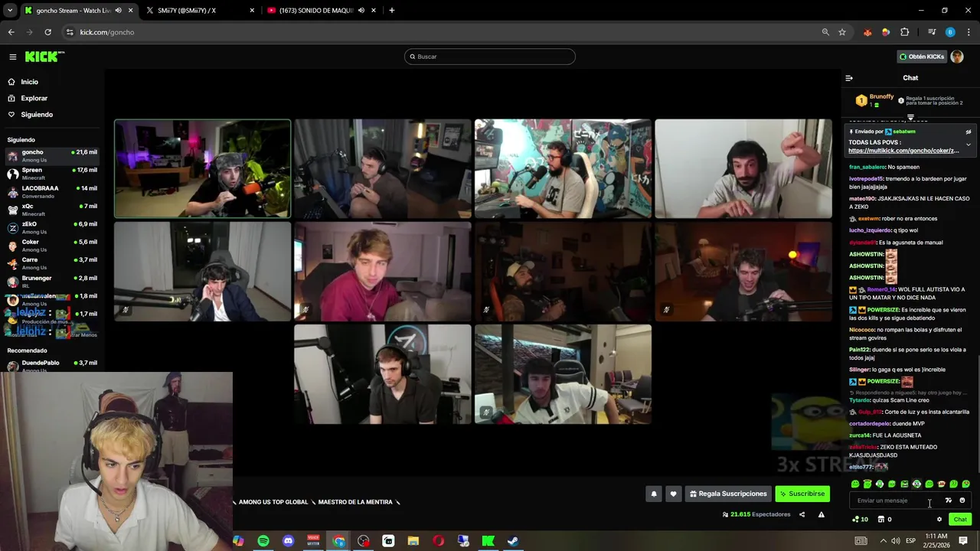Image resolution: width=980 pixels, height=551 pixels.
Task: Open the tab search dropdown arrow
Action: click(10, 11)
